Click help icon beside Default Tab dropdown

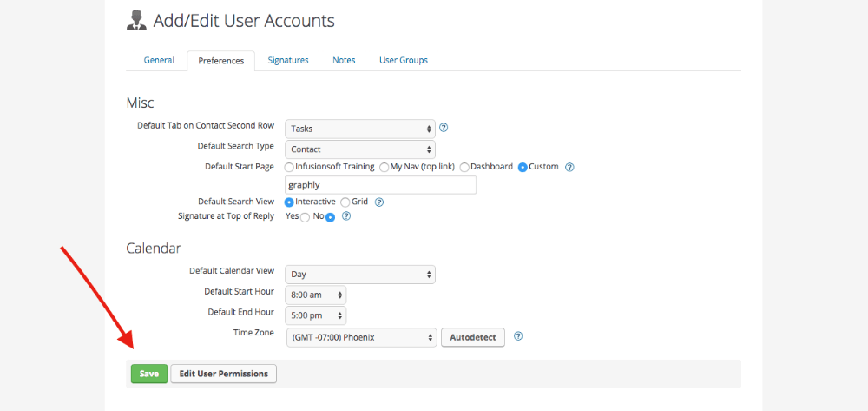(x=444, y=128)
